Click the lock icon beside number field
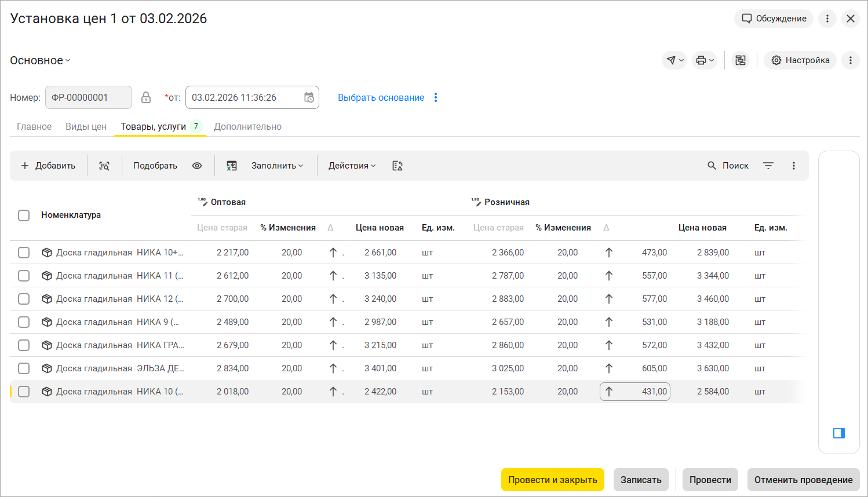The width and height of the screenshot is (868, 497). pyautogui.click(x=146, y=97)
